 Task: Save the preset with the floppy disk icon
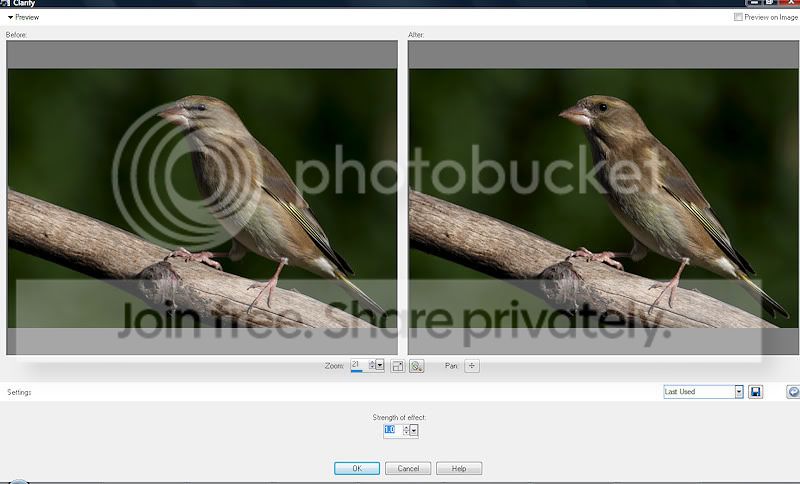756,392
